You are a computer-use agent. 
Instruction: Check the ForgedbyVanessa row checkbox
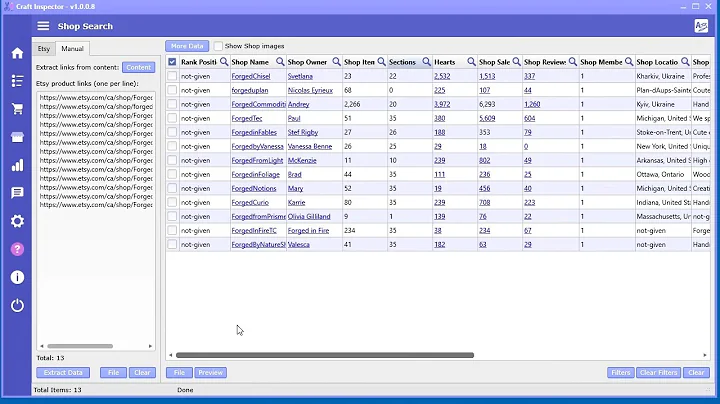172,146
